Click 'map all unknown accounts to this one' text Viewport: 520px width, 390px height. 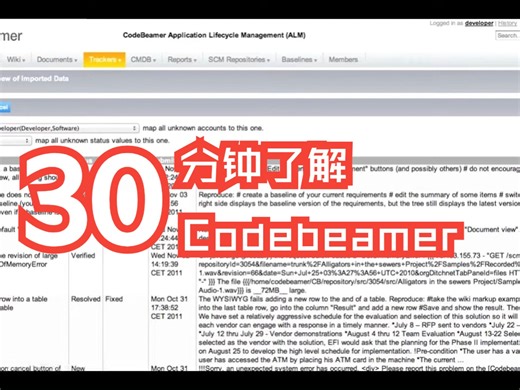click(x=203, y=128)
